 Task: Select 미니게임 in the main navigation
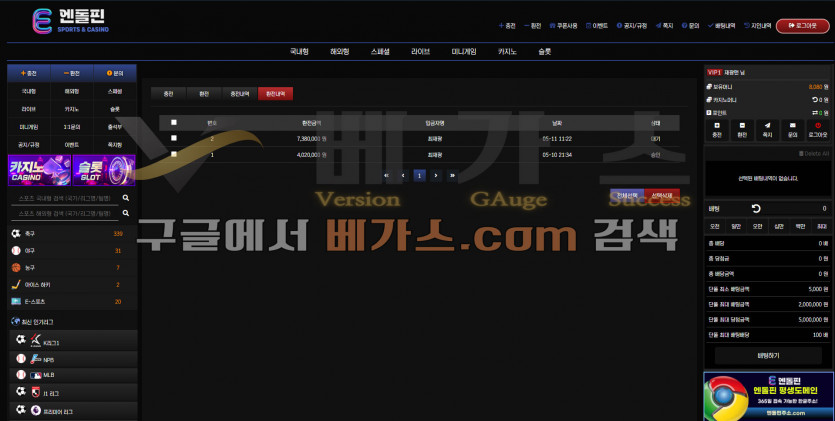click(464, 52)
